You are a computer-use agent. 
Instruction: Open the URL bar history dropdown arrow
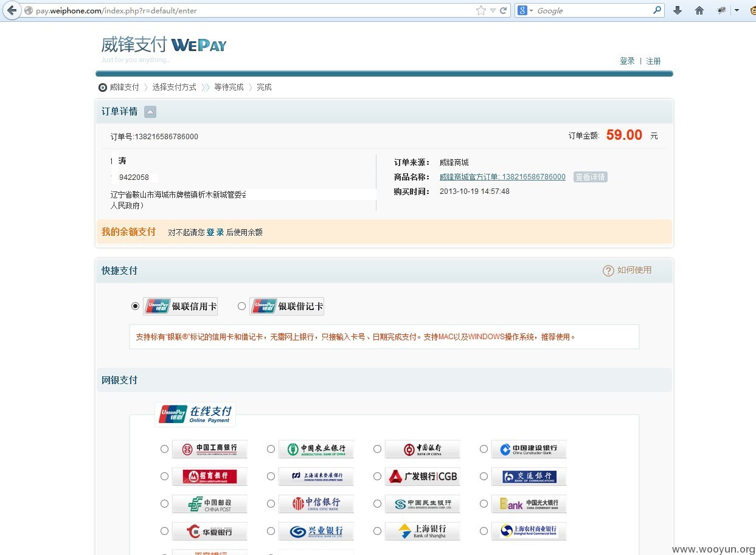493,10
